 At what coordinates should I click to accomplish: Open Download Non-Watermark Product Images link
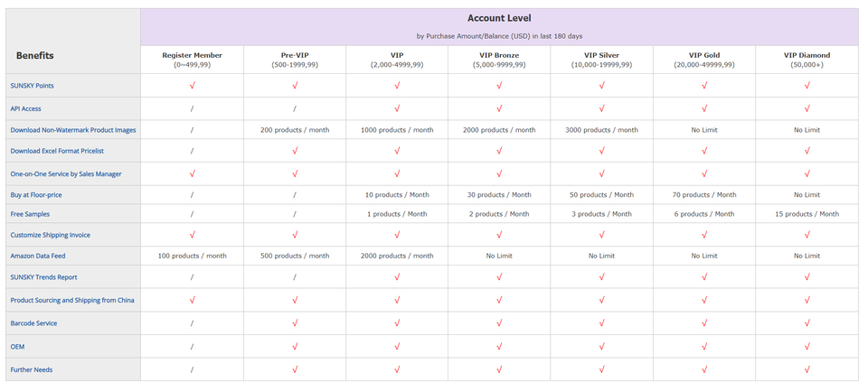73,130
